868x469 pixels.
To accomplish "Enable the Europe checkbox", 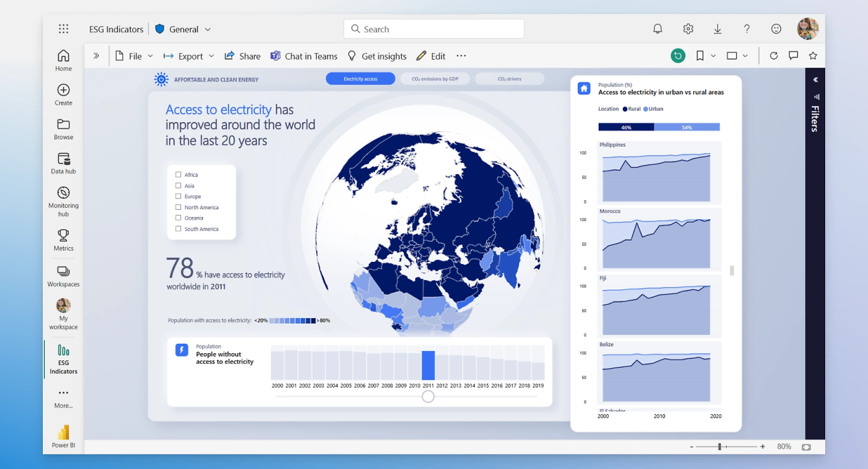I will (178, 196).
